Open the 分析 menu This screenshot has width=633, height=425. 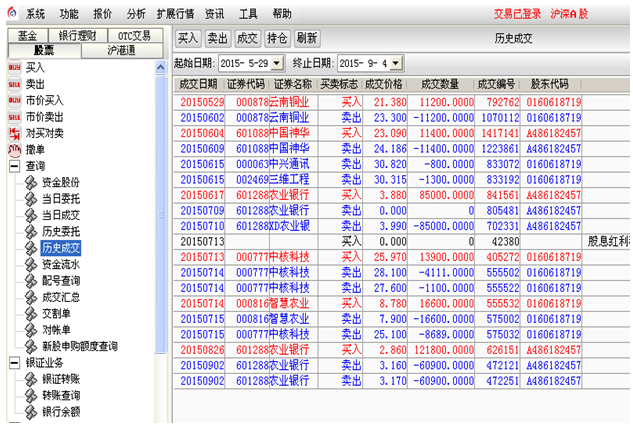136,14
